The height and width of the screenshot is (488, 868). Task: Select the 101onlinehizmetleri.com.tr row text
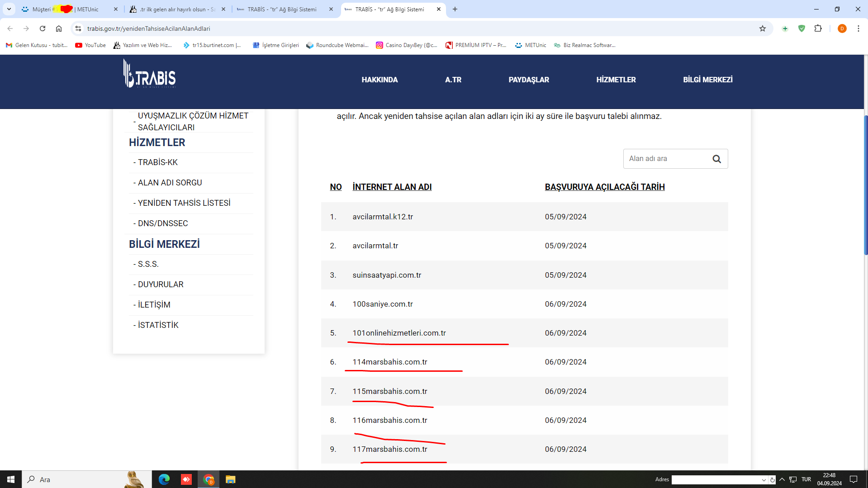click(399, 333)
